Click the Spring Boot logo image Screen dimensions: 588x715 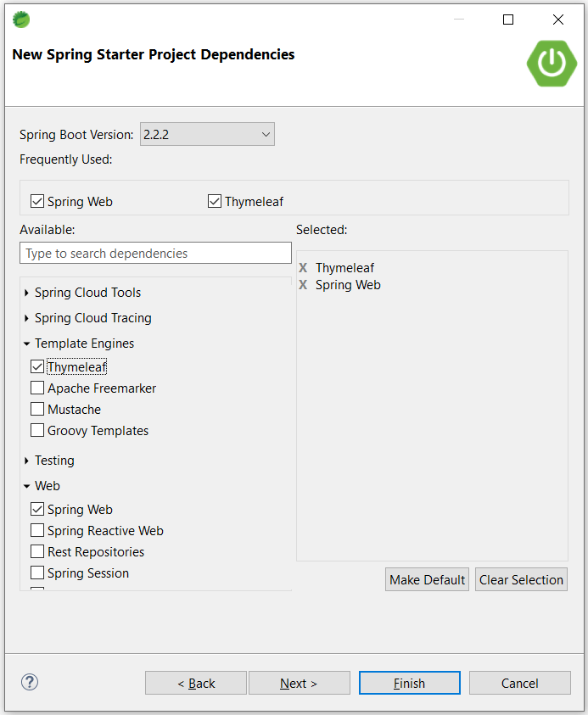(552, 64)
